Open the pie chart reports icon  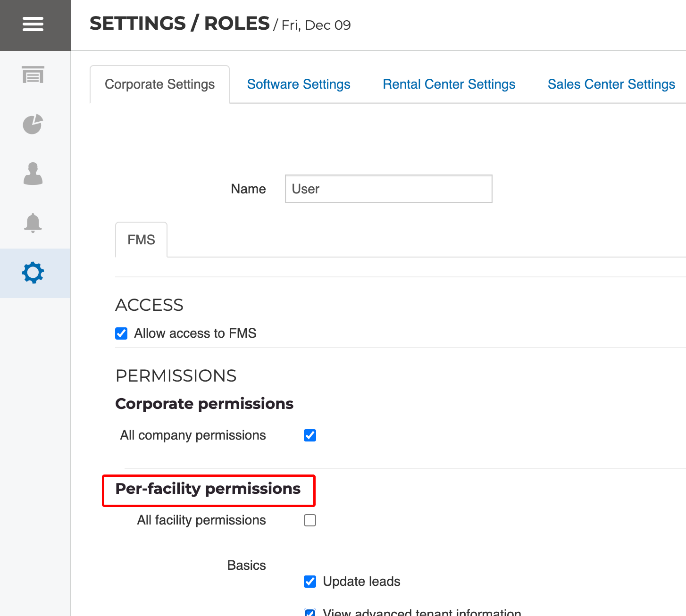pyautogui.click(x=33, y=124)
